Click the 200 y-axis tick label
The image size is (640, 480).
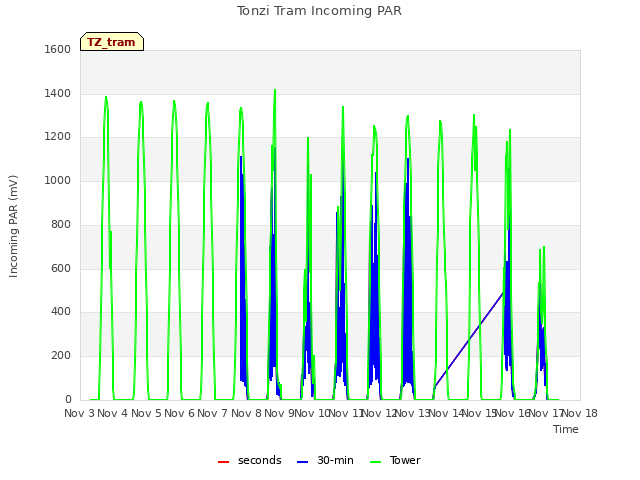(x=61, y=356)
